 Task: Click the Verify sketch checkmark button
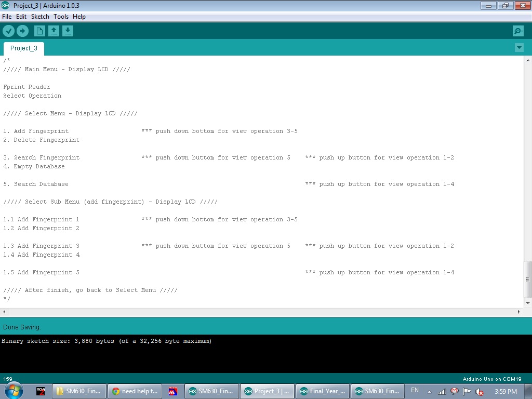point(8,31)
